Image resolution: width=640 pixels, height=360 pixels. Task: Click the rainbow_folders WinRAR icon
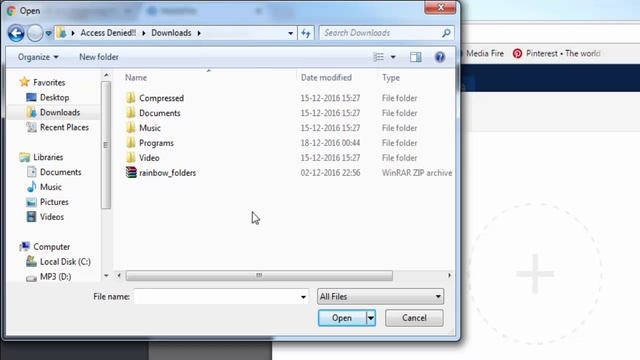pyautogui.click(x=131, y=173)
